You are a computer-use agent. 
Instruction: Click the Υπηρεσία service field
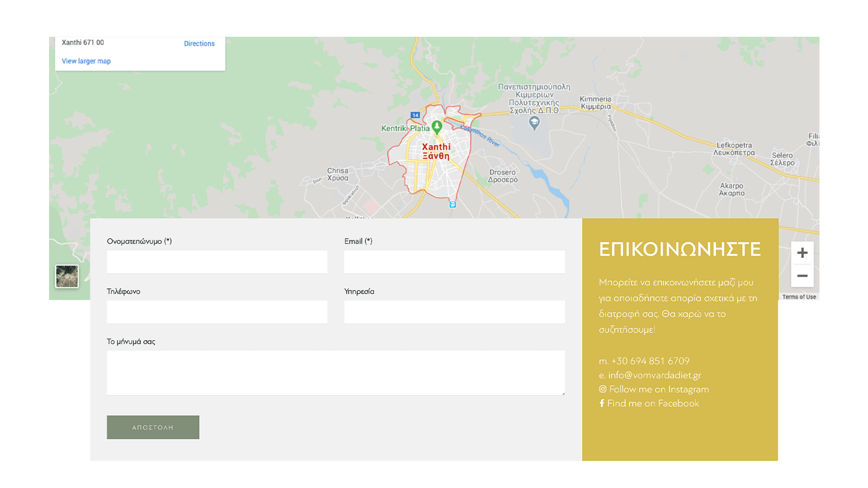[454, 312]
